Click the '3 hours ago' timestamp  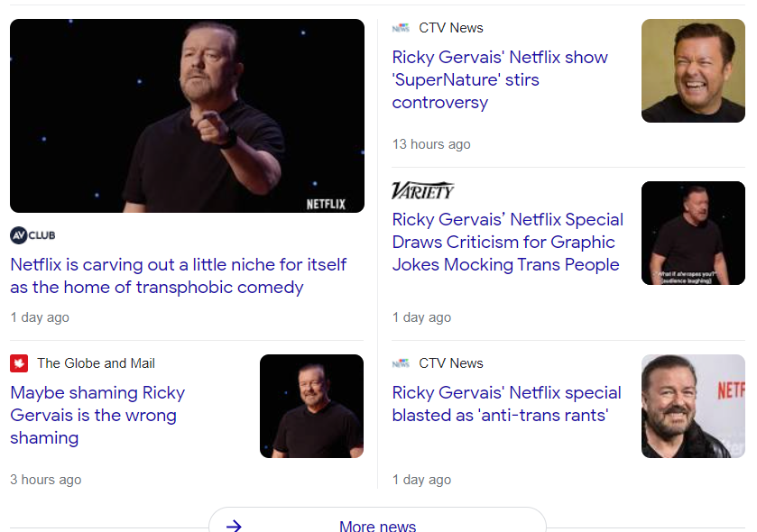click(46, 480)
